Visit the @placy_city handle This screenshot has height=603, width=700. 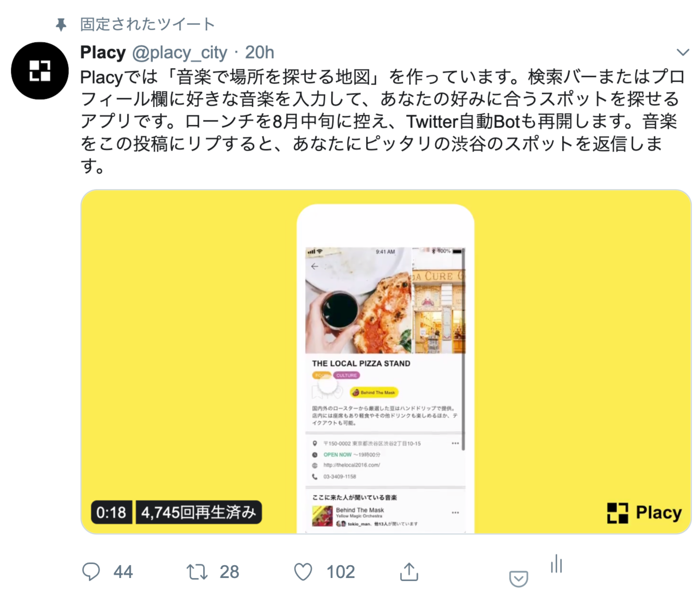179,52
